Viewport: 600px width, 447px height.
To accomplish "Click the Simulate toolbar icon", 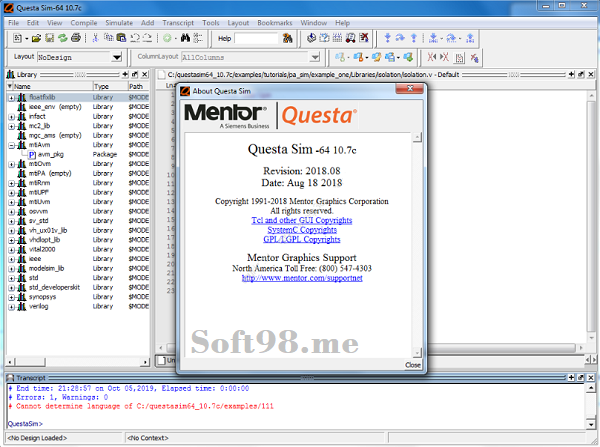I will coord(337,38).
